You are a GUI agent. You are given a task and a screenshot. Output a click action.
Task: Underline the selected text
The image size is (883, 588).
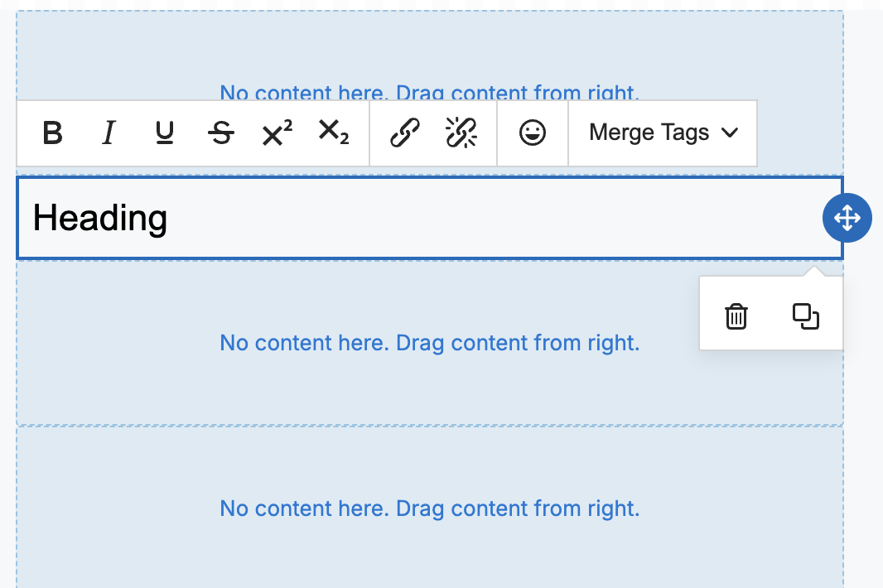(165, 133)
